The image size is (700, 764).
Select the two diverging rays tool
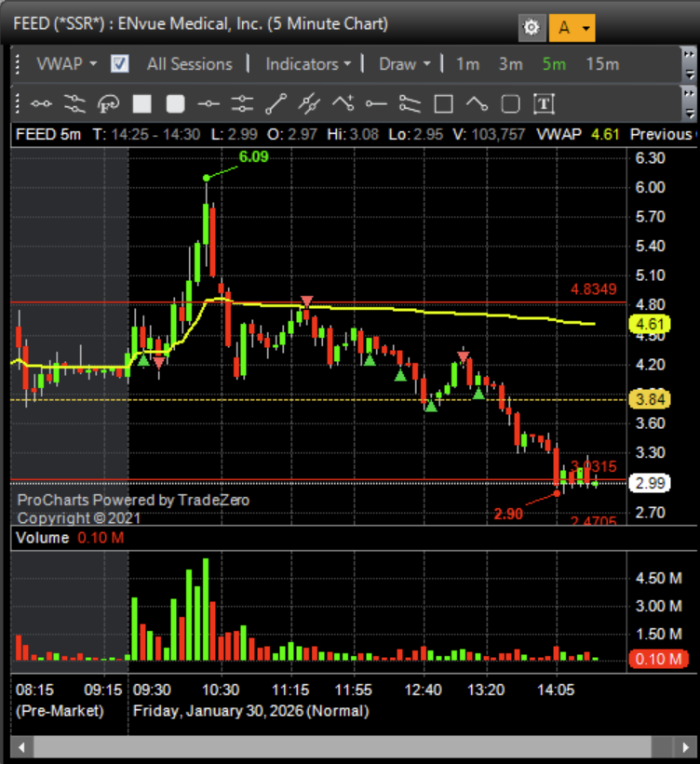(x=410, y=104)
